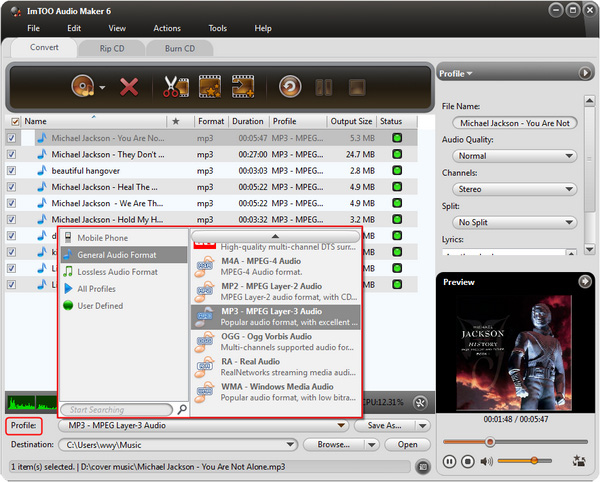The height and width of the screenshot is (482, 600).
Task: Uncheck Michael Jackson - We Are Th... row
Action: (x=12, y=203)
